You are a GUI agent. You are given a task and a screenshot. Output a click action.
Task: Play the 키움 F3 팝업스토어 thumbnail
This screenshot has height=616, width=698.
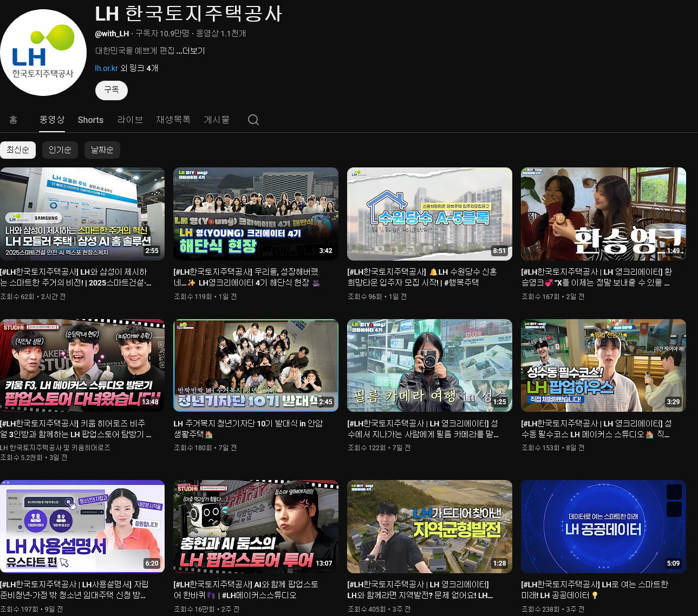[x=82, y=366]
